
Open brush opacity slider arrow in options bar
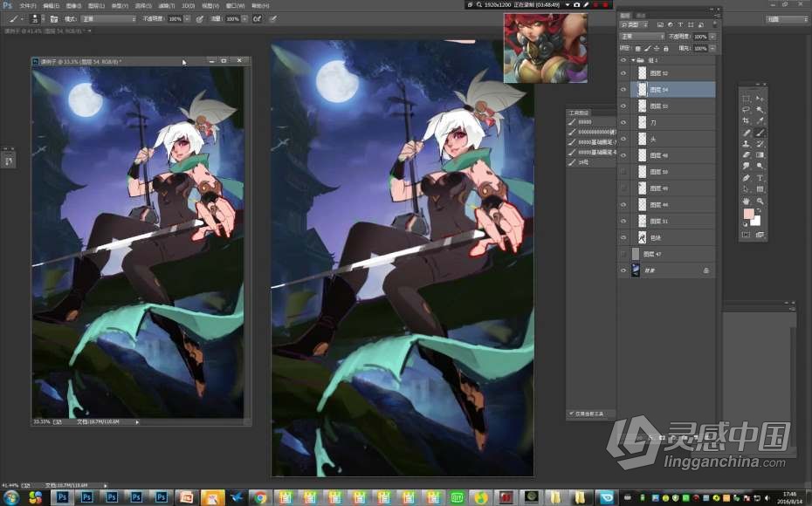(187, 19)
